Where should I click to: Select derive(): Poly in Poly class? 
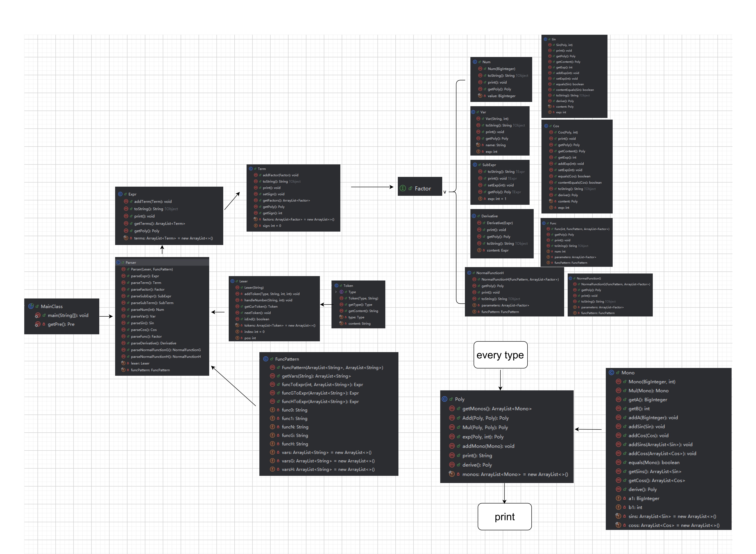coord(477,465)
